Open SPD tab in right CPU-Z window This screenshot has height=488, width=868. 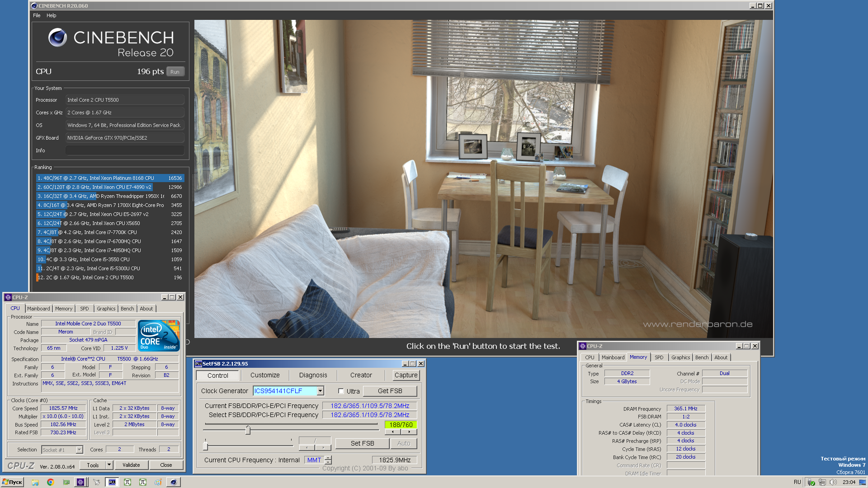[x=659, y=357]
